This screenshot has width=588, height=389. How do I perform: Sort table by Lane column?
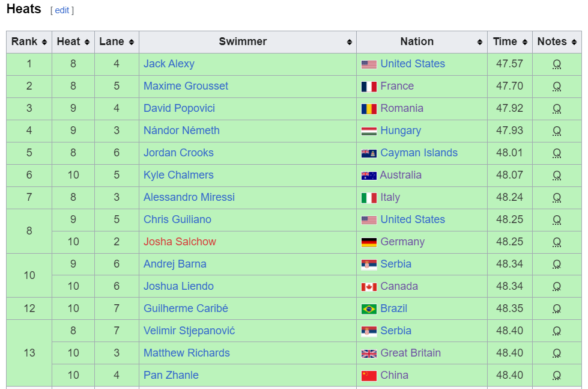(117, 41)
